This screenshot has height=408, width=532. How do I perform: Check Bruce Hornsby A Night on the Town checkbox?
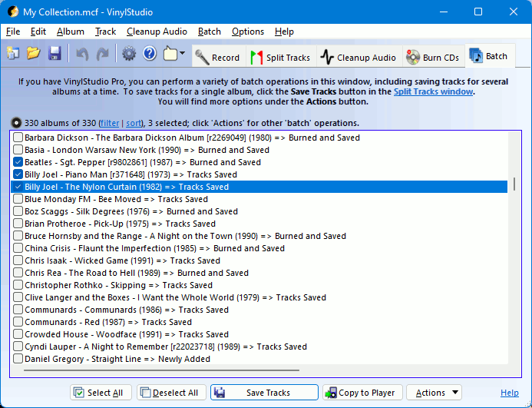(18, 236)
